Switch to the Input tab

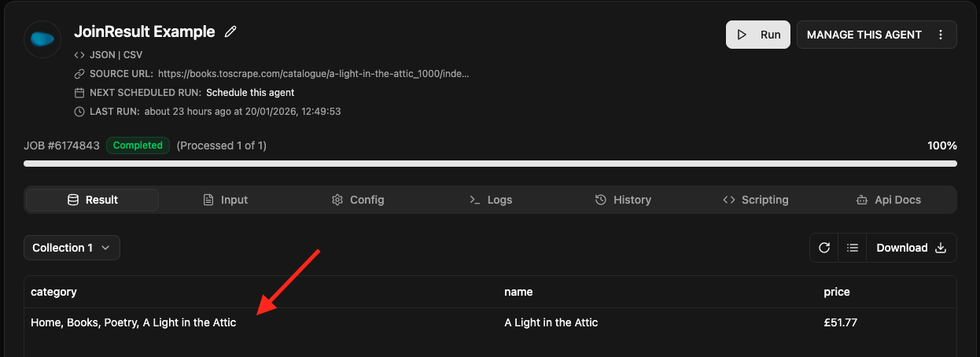(x=225, y=200)
